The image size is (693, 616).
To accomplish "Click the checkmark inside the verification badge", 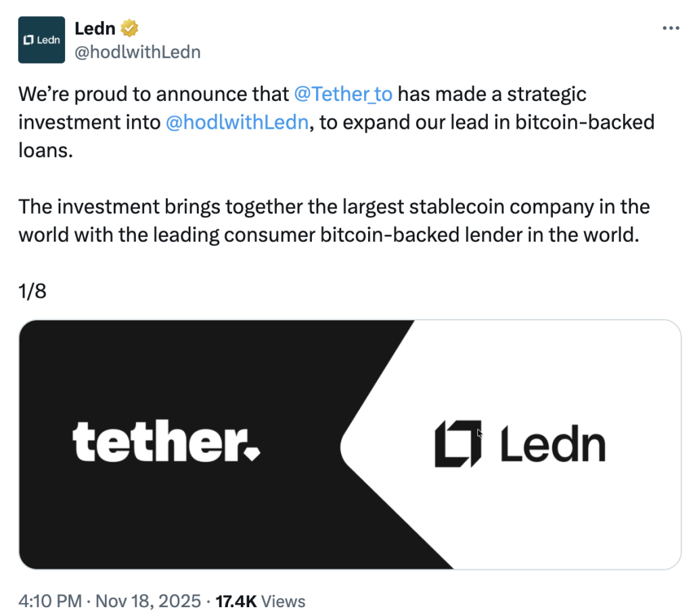I will [130, 28].
